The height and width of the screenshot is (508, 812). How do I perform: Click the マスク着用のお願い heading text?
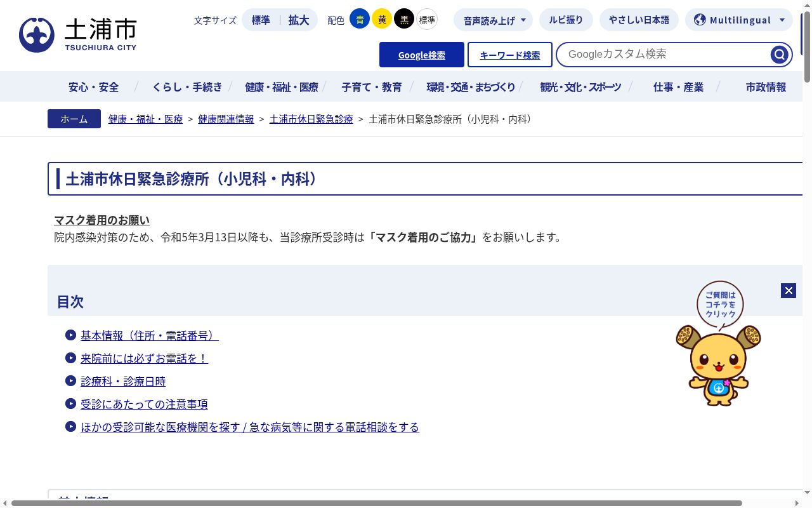pyautogui.click(x=101, y=220)
